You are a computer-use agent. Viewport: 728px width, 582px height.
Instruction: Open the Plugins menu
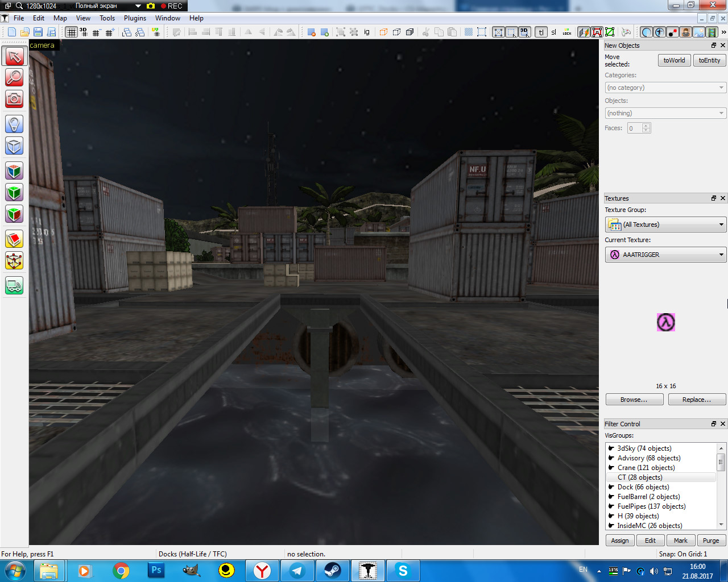coord(135,18)
